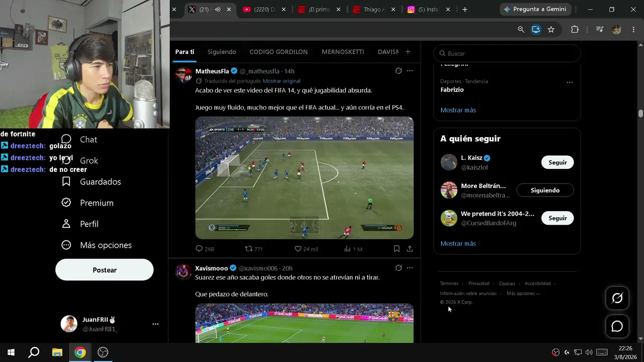
Task: Play the FIFA 14 video in MatheusFla post
Action: (304, 178)
